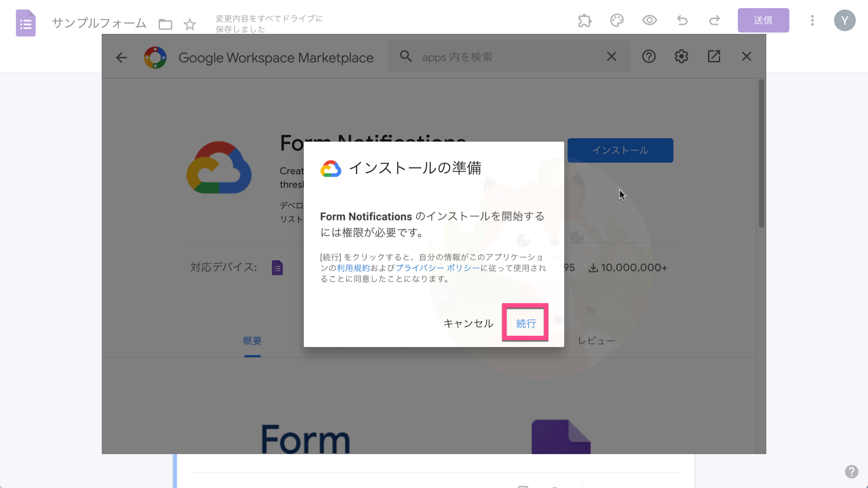The height and width of the screenshot is (488, 868).
Task: Click the Google Forms home icon
Action: click(x=26, y=23)
